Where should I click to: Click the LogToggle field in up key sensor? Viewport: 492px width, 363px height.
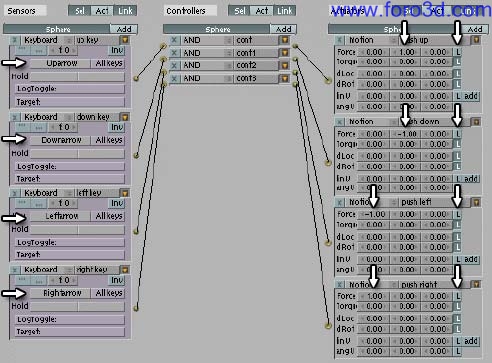click(70, 89)
